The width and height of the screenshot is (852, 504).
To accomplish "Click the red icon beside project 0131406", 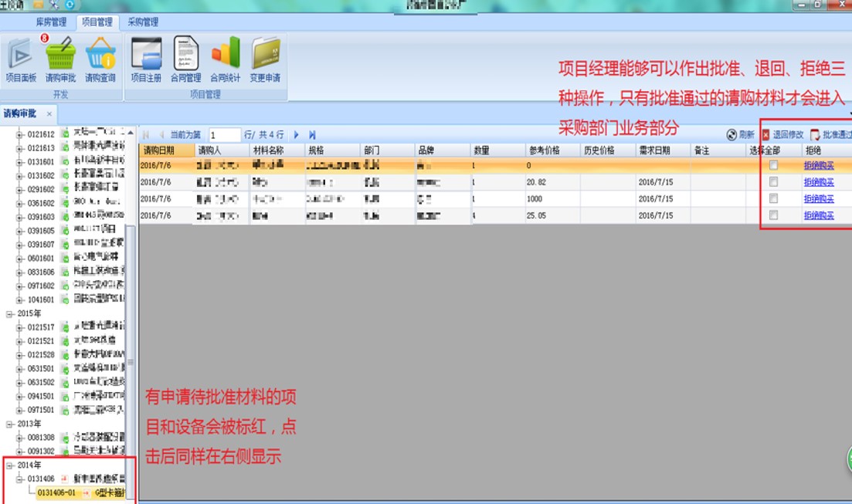I will click(65, 479).
